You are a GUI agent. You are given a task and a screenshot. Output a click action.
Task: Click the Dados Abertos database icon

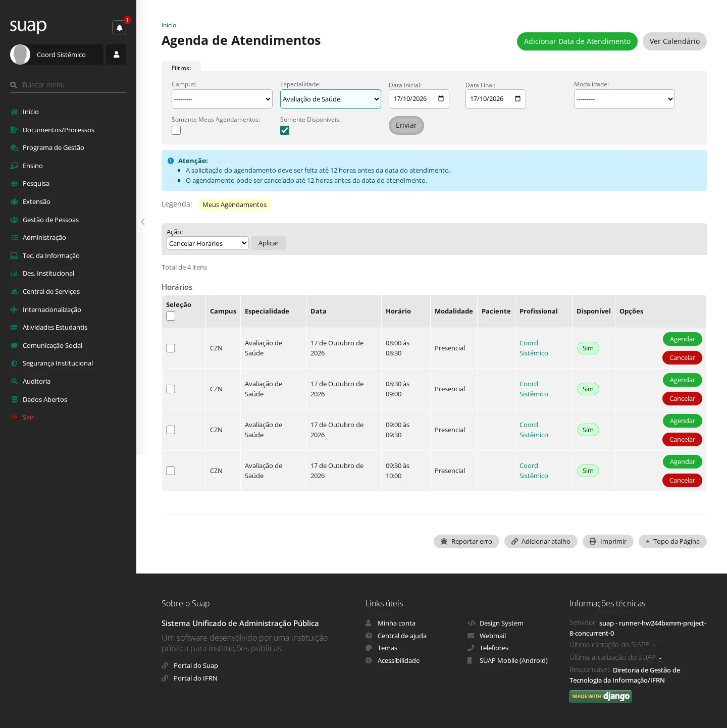(x=14, y=399)
